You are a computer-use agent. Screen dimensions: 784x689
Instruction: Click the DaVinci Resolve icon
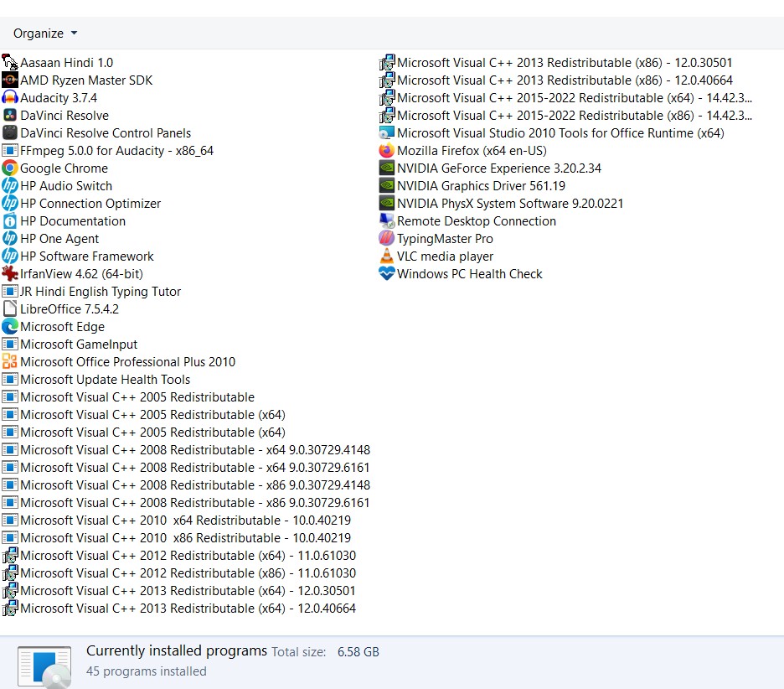[10, 116]
